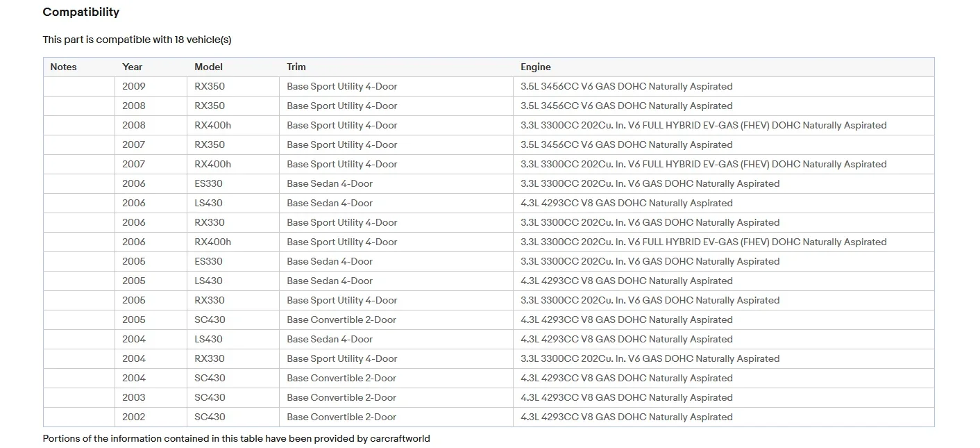
Task: Click the Trim cell of the 2009 RX350 row
Action: click(x=396, y=87)
